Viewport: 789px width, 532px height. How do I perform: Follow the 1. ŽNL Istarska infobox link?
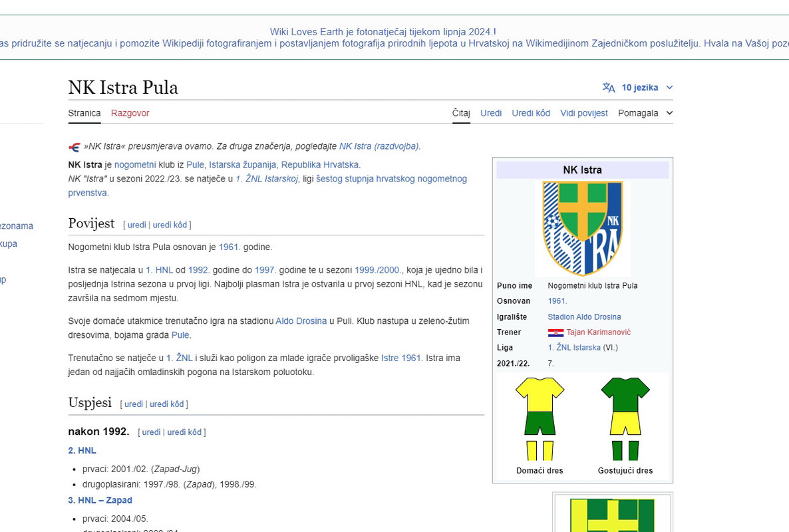click(x=574, y=347)
